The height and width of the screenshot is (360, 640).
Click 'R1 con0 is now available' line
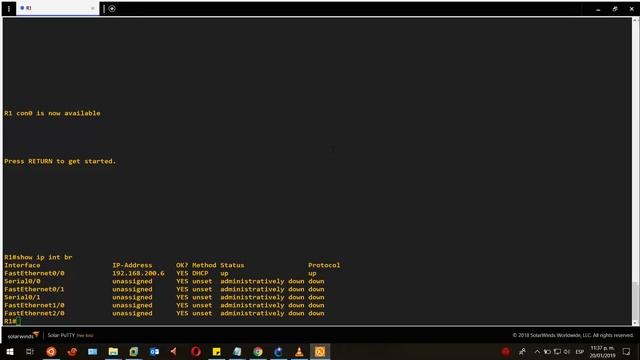click(52, 113)
